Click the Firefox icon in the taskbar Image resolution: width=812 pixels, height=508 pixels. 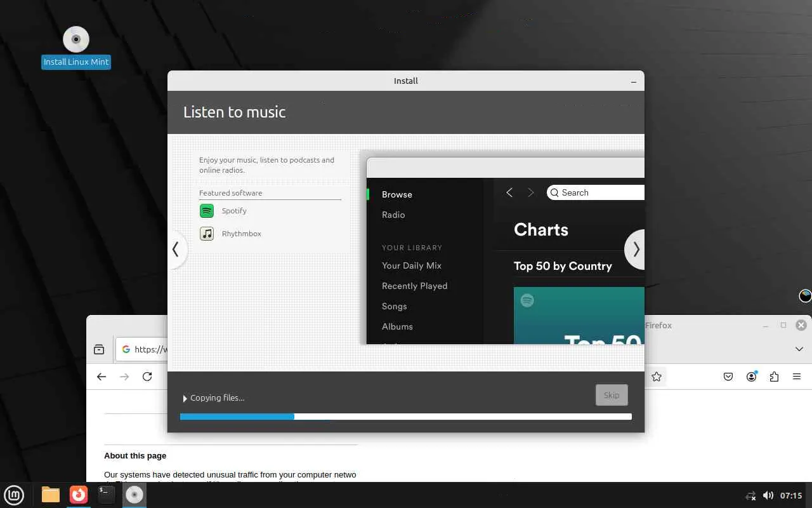(79, 495)
